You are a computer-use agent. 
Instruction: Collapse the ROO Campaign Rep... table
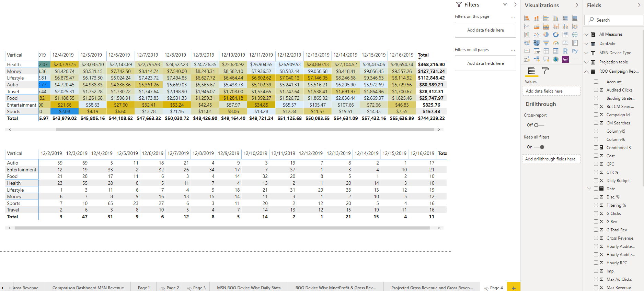coord(587,71)
